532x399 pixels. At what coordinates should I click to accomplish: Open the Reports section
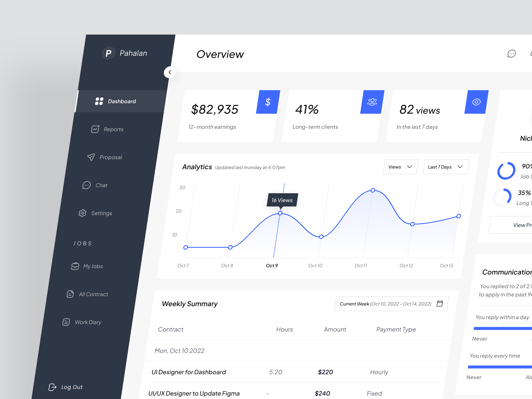coord(114,129)
